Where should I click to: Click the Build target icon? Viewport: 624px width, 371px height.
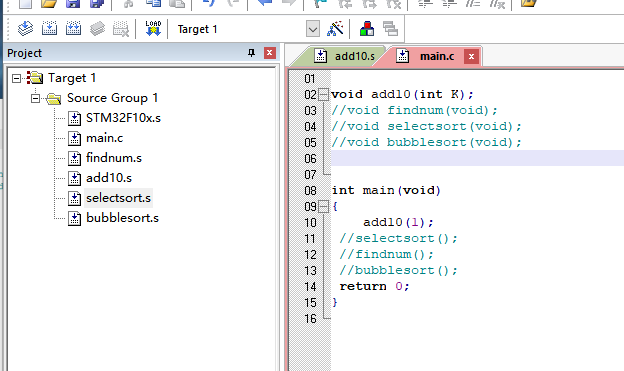(x=49, y=29)
